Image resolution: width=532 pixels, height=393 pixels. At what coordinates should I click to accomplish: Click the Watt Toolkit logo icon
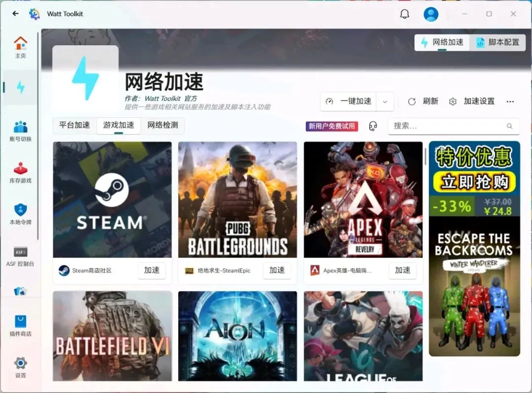point(34,14)
